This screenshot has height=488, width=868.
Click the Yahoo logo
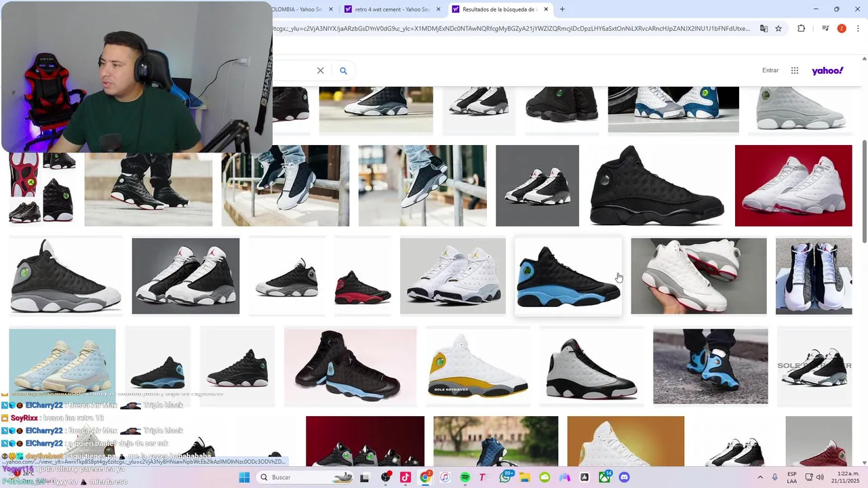pos(827,70)
